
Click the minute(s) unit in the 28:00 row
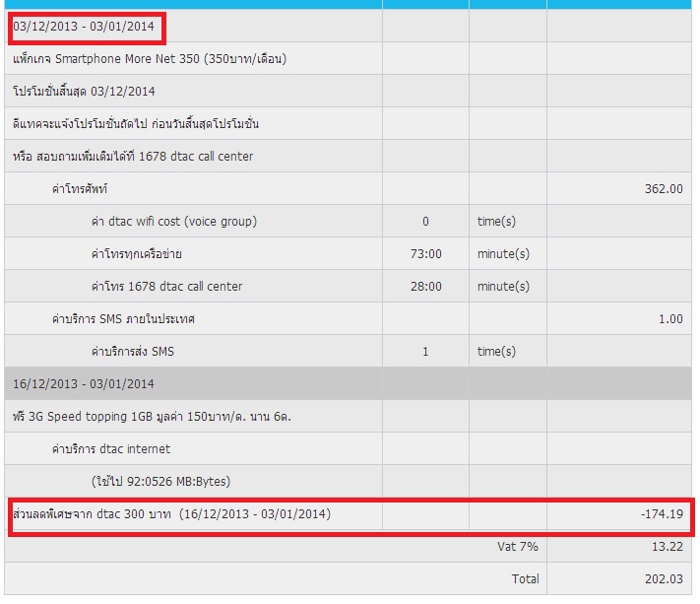(x=503, y=287)
